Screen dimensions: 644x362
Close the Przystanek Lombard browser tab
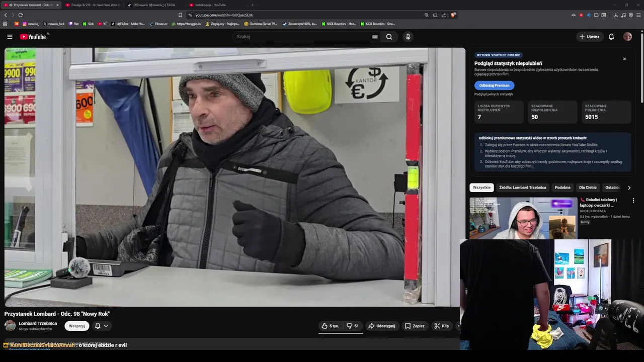57,5
